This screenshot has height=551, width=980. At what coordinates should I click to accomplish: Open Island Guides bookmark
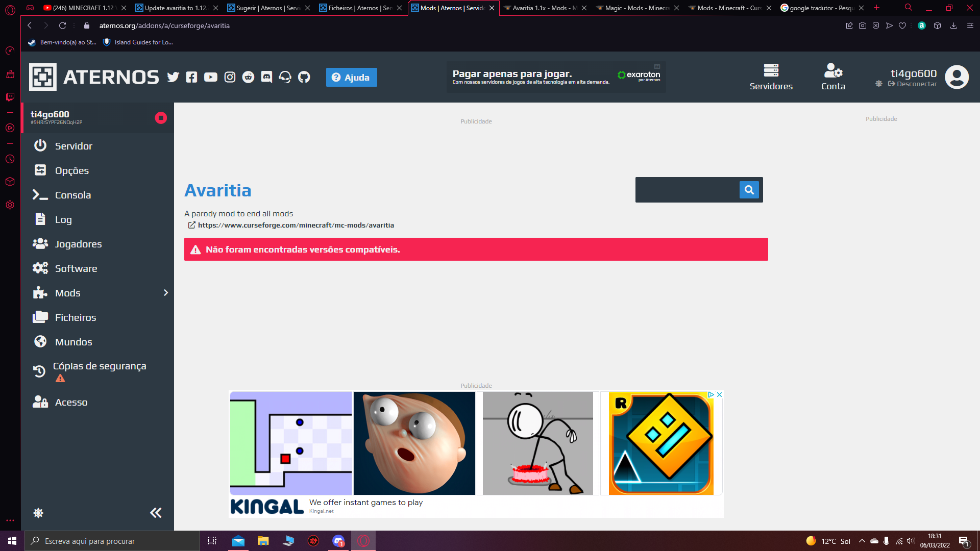click(138, 42)
